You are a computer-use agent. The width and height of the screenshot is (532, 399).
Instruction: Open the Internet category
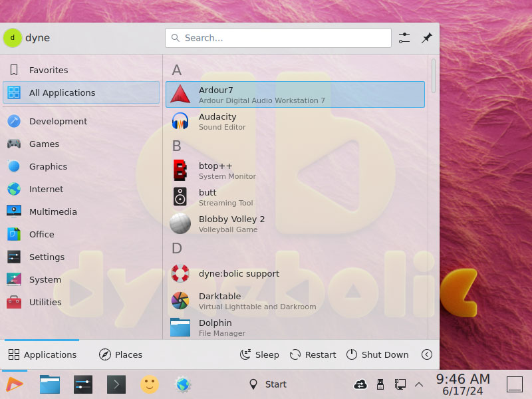[x=81, y=189]
